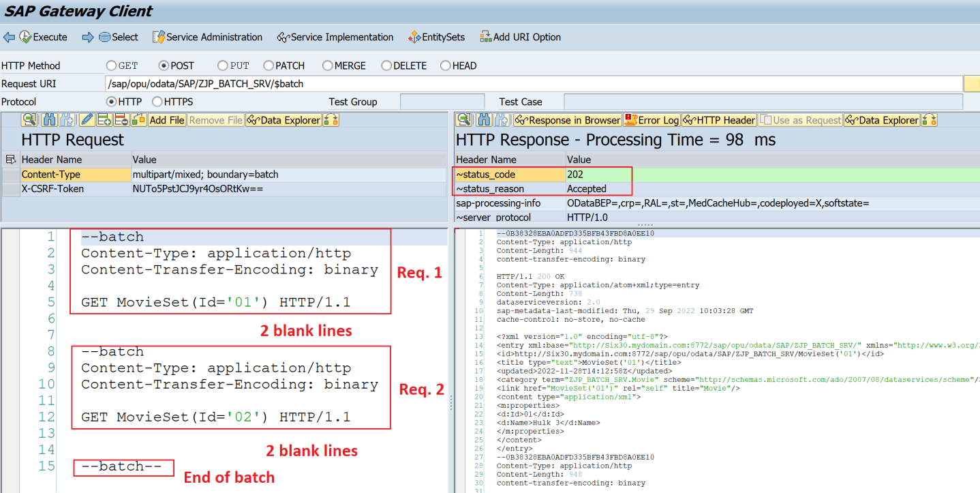Open Data Explorer in the request pane

tap(284, 120)
